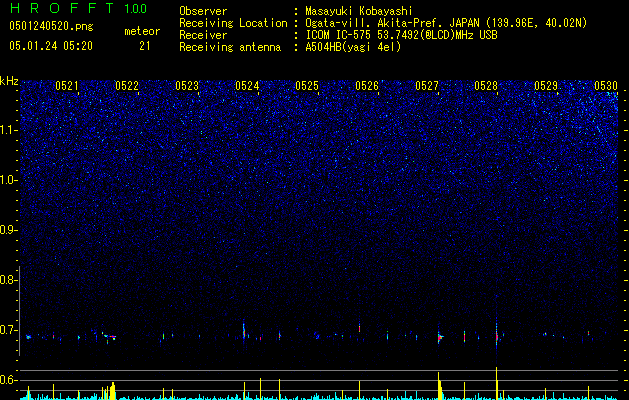Image resolution: width=629 pixels, height=400 pixels.
Task: Click the meteor echo streak just before 0524
Action: pyautogui.click(x=244, y=330)
